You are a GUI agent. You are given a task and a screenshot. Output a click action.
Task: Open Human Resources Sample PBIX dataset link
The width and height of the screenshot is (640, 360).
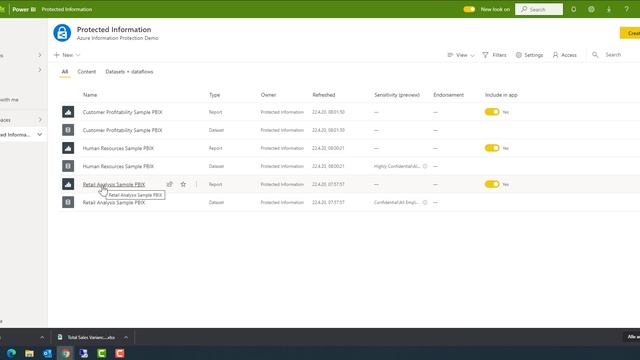(x=118, y=166)
